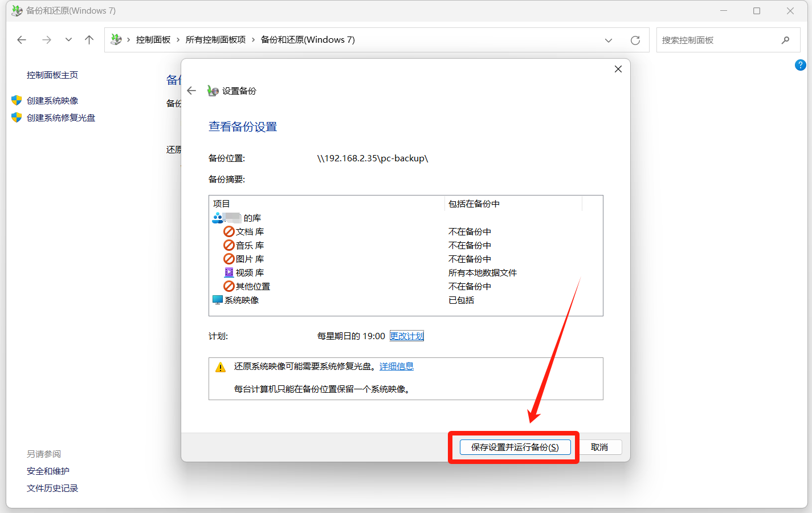Click the search magnifier icon in 搜索控制面板
Viewport: 812px width, 513px height.
(785, 40)
